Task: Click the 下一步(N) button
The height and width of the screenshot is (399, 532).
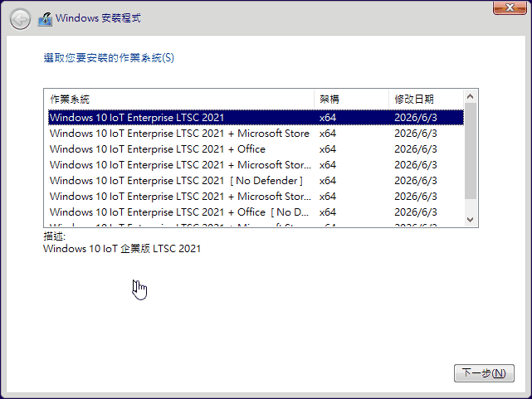Action: coord(484,373)
